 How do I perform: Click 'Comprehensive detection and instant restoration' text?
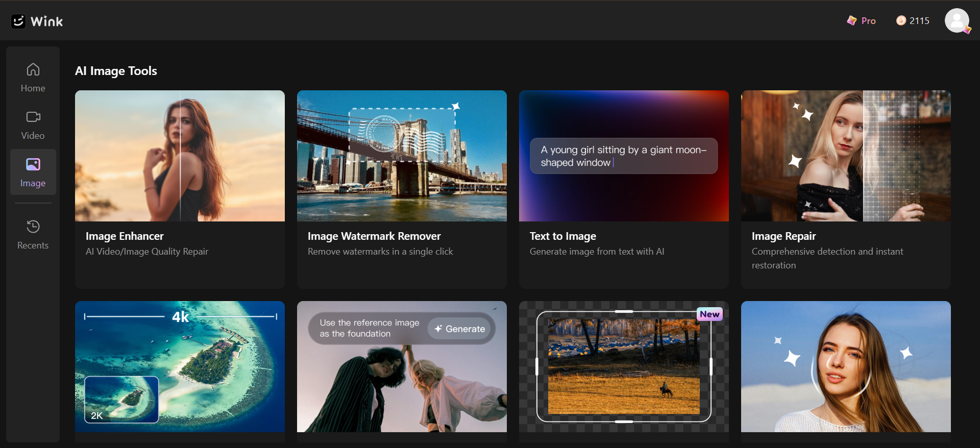827,258
